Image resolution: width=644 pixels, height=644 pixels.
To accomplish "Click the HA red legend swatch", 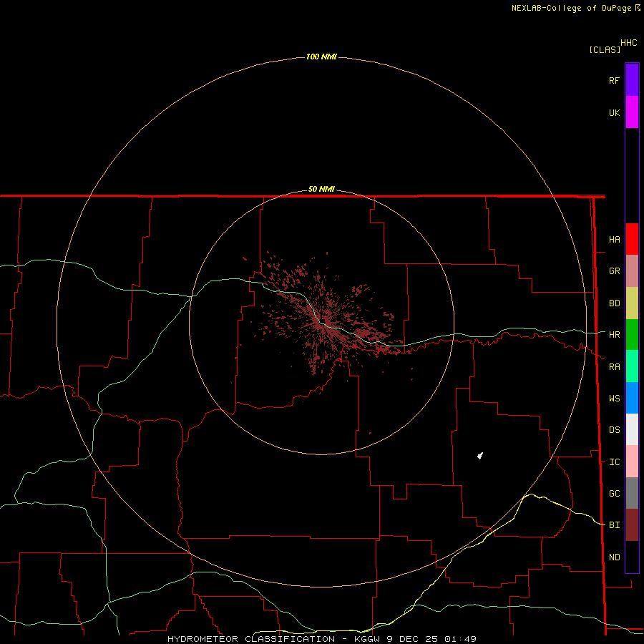I will click(632, 239).
